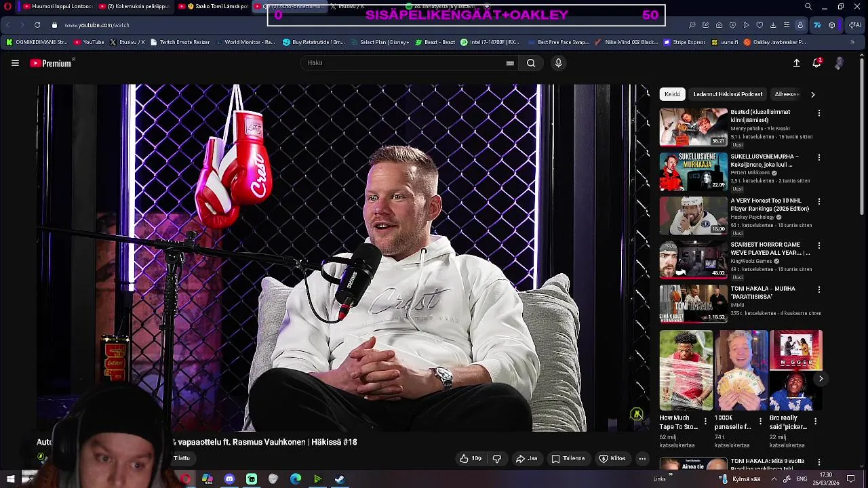Click the search magnifier button

pos(531,63)
